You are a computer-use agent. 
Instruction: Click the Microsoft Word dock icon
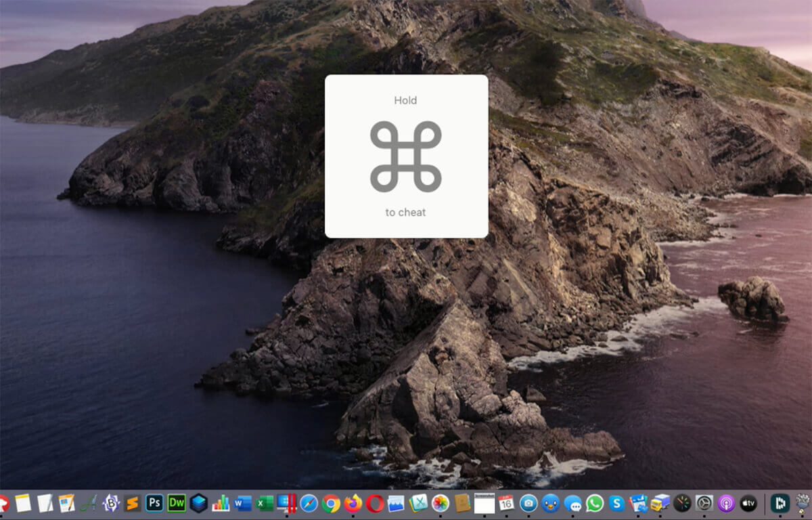[x=243, y=503]
